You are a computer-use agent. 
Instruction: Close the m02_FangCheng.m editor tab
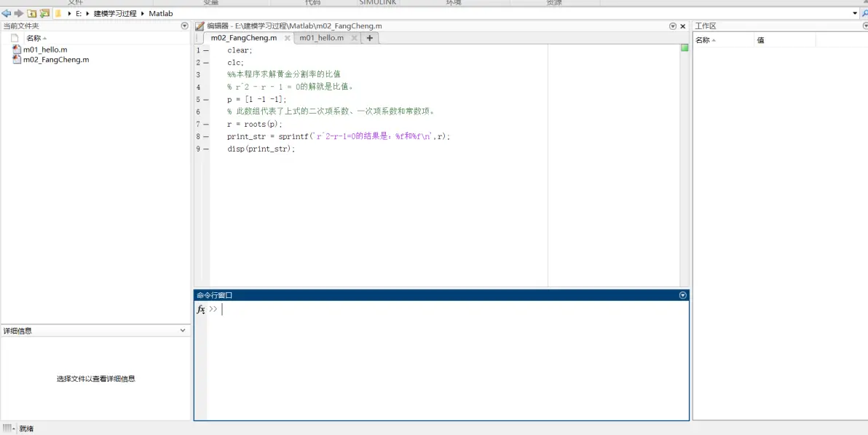pos(288,38)
